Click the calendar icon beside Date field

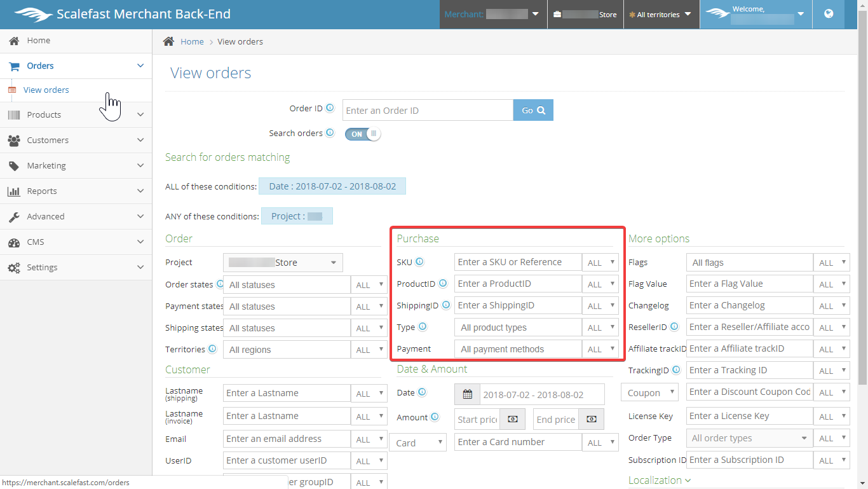click(468, 394)
